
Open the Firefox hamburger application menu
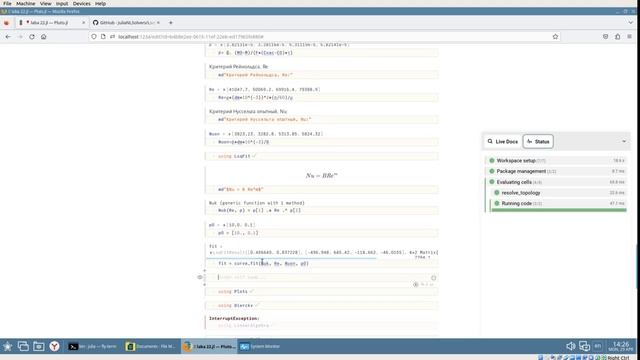tap(629, 37)
